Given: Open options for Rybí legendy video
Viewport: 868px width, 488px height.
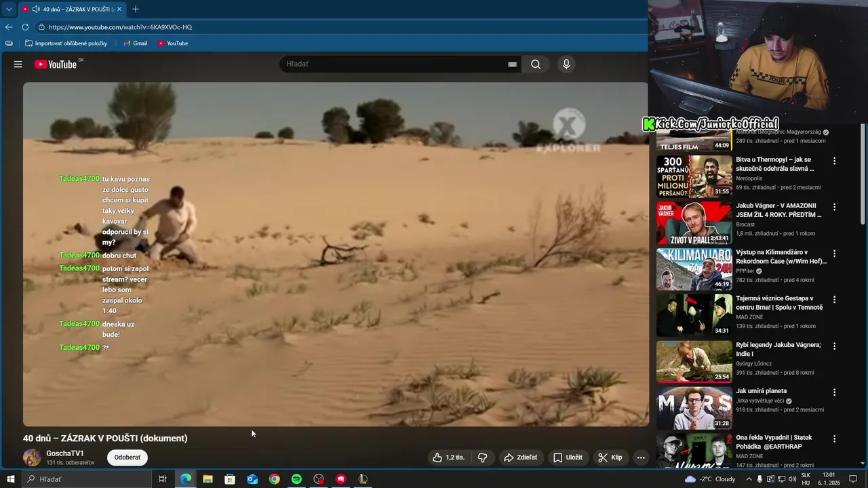Looking at the screenshot, I should click(x=835, y=346).
